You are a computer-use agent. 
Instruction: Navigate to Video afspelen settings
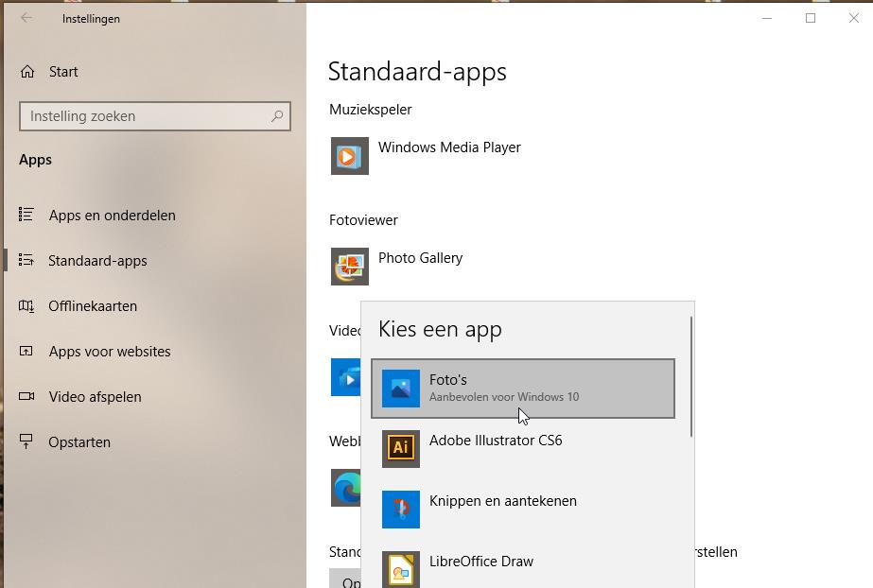(x=95, y=397)
